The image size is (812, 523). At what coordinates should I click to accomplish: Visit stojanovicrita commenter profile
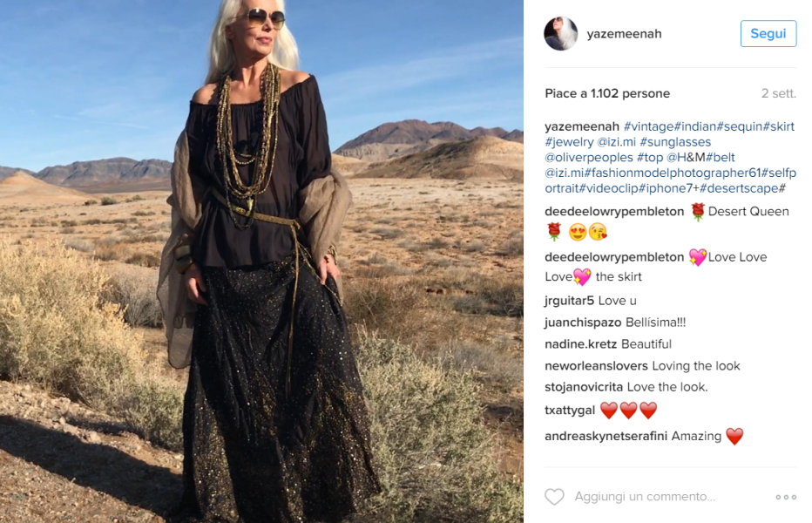(584, 387)
